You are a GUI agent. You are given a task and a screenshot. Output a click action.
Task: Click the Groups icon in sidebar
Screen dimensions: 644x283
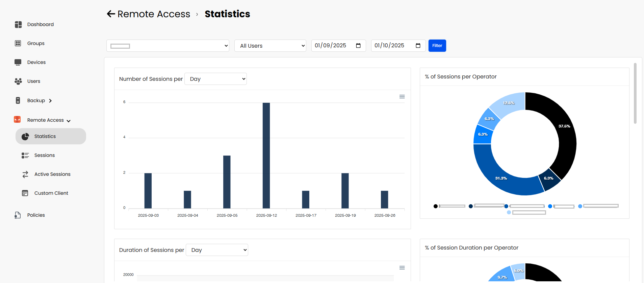18,43
